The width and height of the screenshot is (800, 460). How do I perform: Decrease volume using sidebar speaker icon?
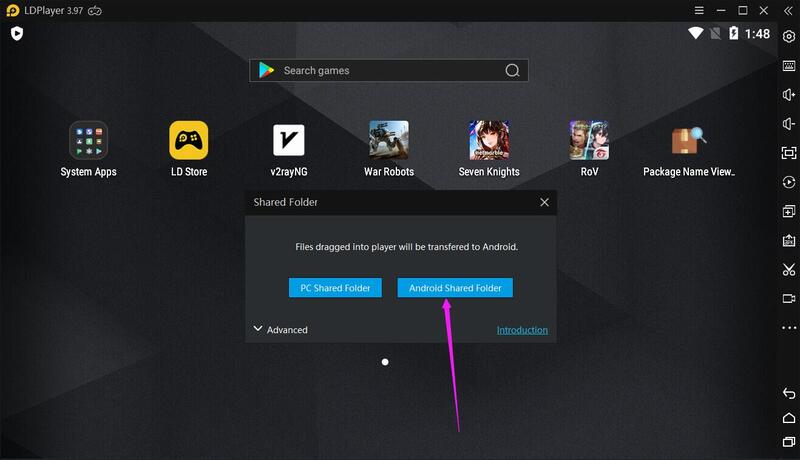(788, 124)
